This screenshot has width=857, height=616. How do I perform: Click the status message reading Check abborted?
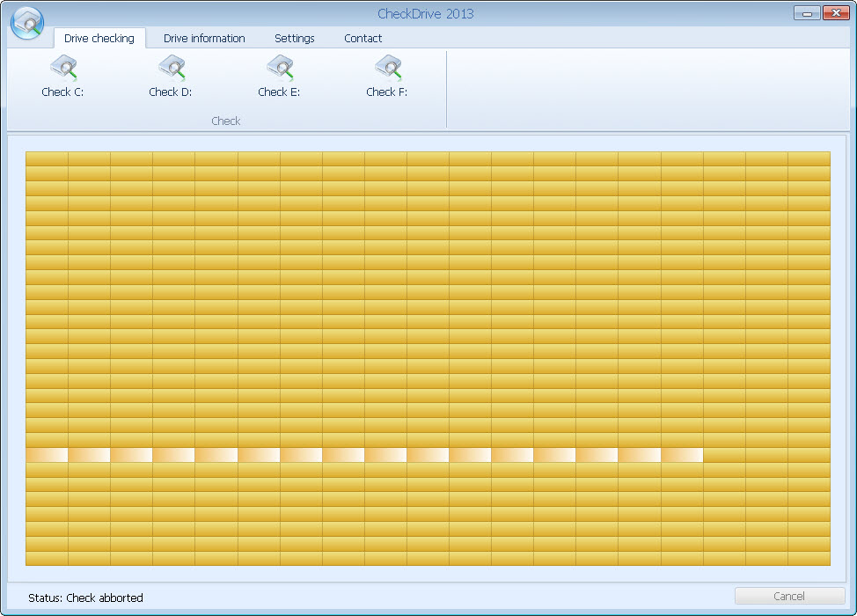pyautogui.click(x=85, y=598)
